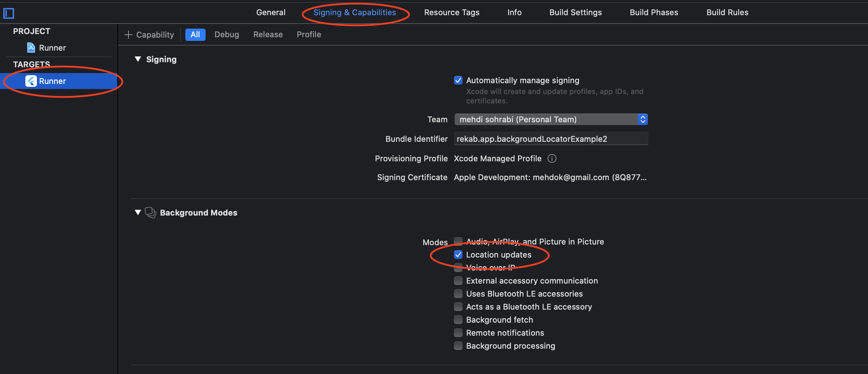Enable Background fetch mode
Viewport: 868px width, 374px height.
click(458, 320)
